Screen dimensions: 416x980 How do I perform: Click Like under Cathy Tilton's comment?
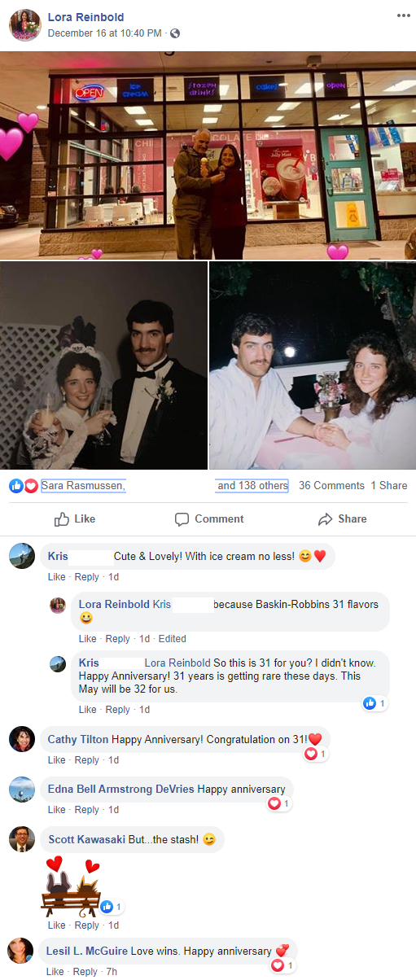[x=56, y=760]
